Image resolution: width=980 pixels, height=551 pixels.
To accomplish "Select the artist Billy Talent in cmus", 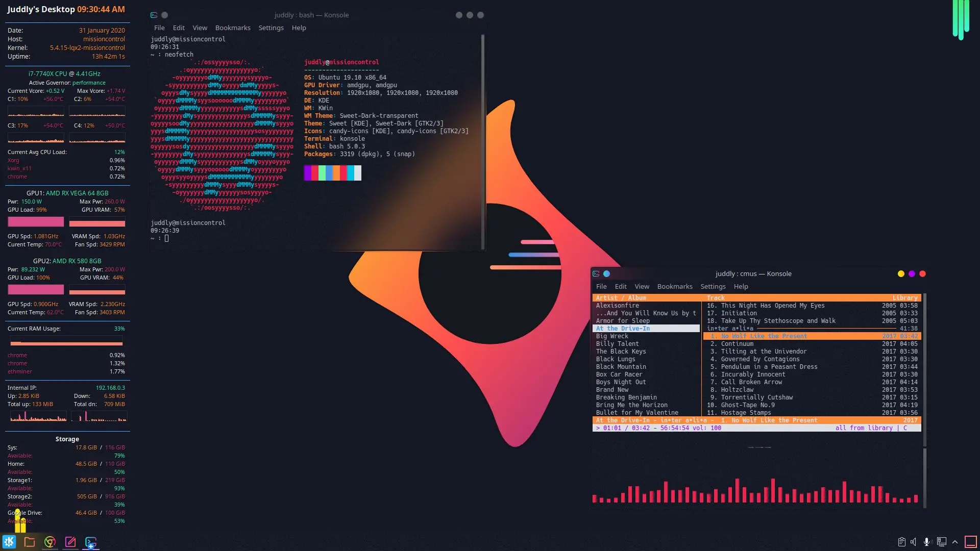I will tap(617, 344).
